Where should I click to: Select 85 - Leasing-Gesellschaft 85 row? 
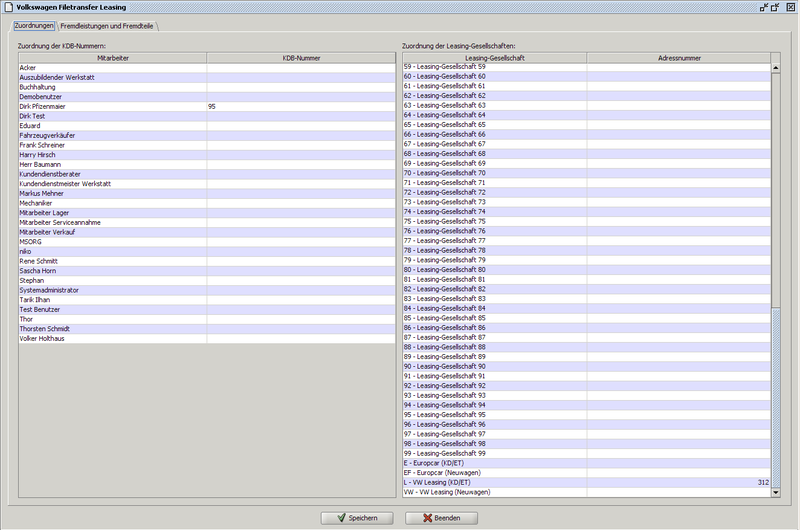[x=587, y=319]
